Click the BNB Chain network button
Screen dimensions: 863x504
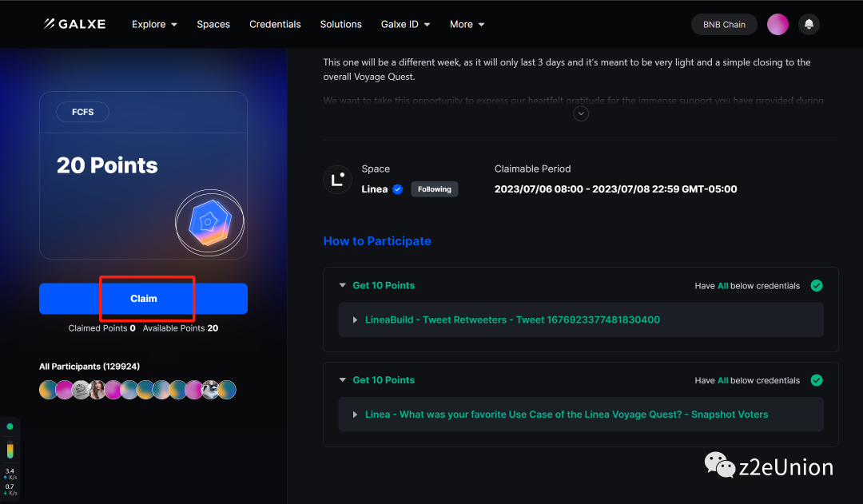point(724,25)
